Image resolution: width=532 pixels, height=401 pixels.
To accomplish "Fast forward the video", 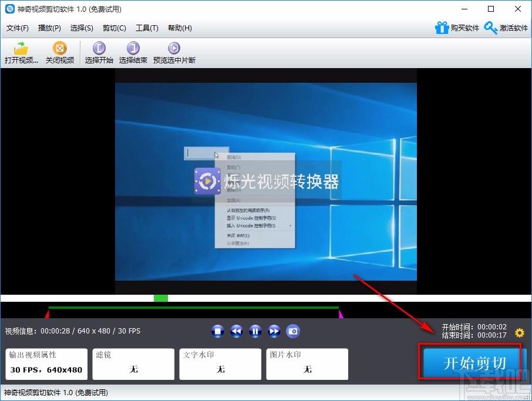I will click(x=274, y=331).
